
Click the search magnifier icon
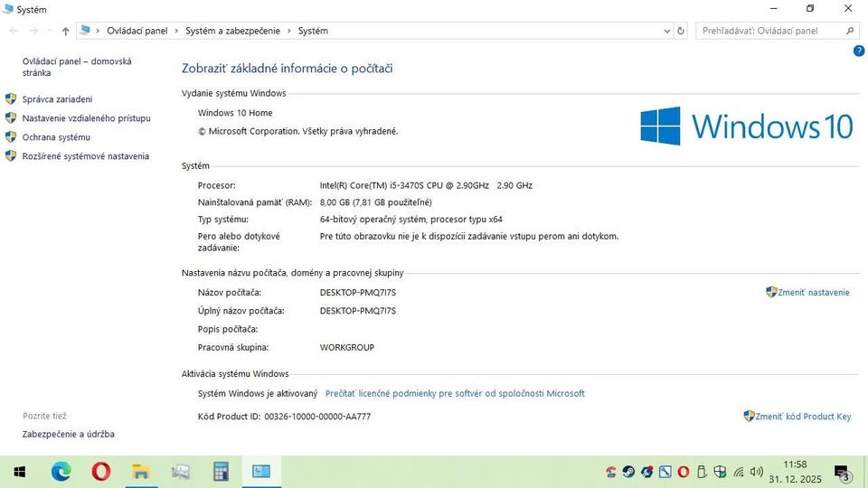point(850,31)
